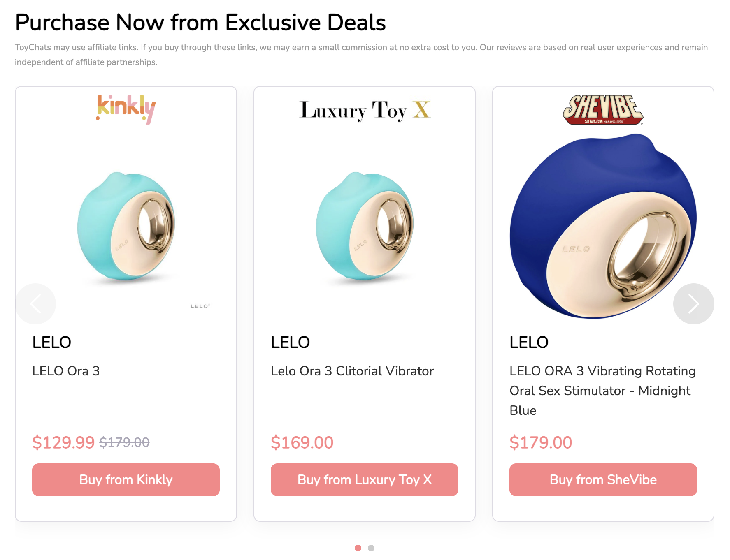Advance carousel with next arrow
Image resolution: width=730 pixels, height=560 pixels.
pyautogui.click(x=693, y=304)
